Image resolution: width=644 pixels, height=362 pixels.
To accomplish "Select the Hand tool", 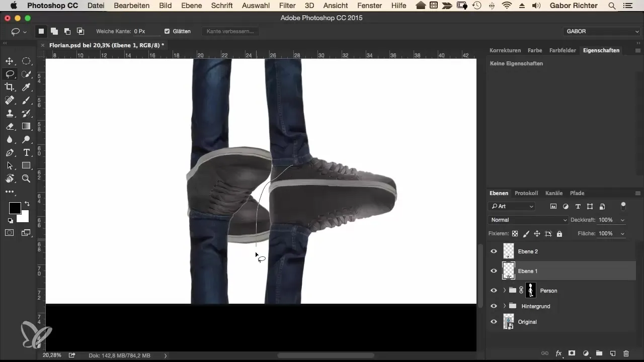I will point(10,178).
